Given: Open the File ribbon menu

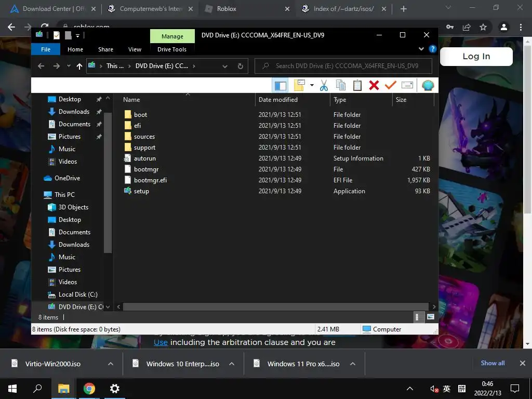Looking at the screenshot, I should click(46, 49).
